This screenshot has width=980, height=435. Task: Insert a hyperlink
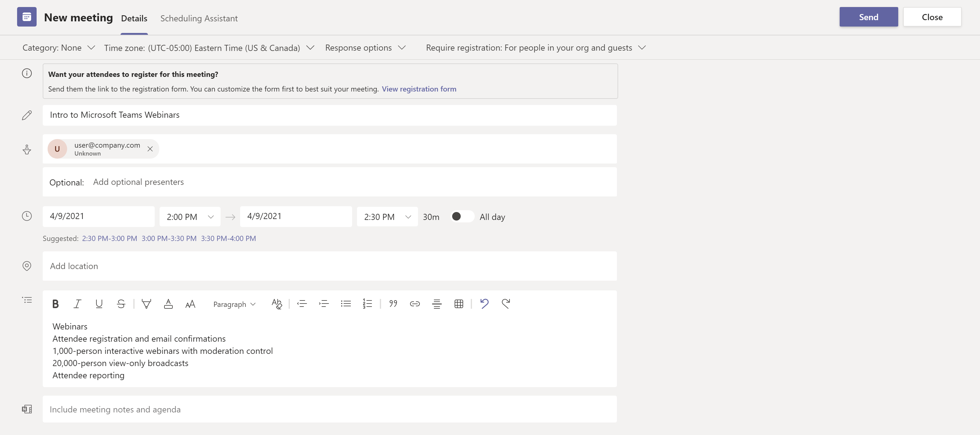click(x=415, y=304)
